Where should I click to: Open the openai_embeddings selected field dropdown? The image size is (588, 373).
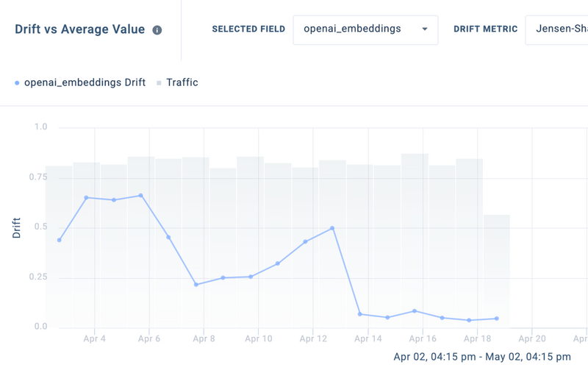[365, 29]
